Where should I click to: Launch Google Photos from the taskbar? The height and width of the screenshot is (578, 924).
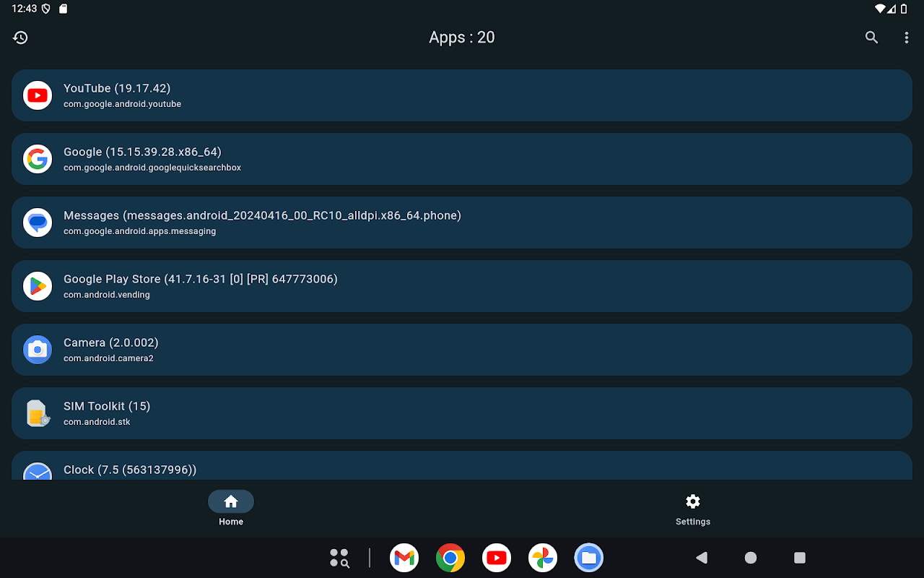tap(543, 558)
